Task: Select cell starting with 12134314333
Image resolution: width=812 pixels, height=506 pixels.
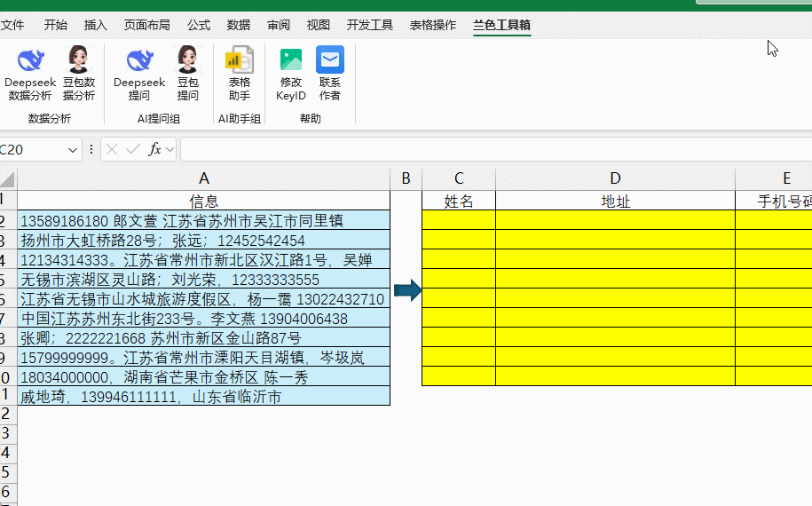Action: (204, 259)
